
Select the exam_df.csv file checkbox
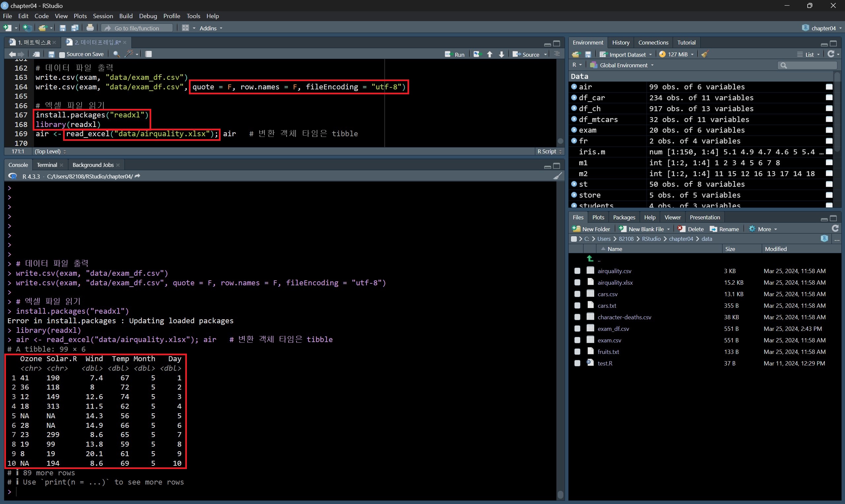click(577, 329)
